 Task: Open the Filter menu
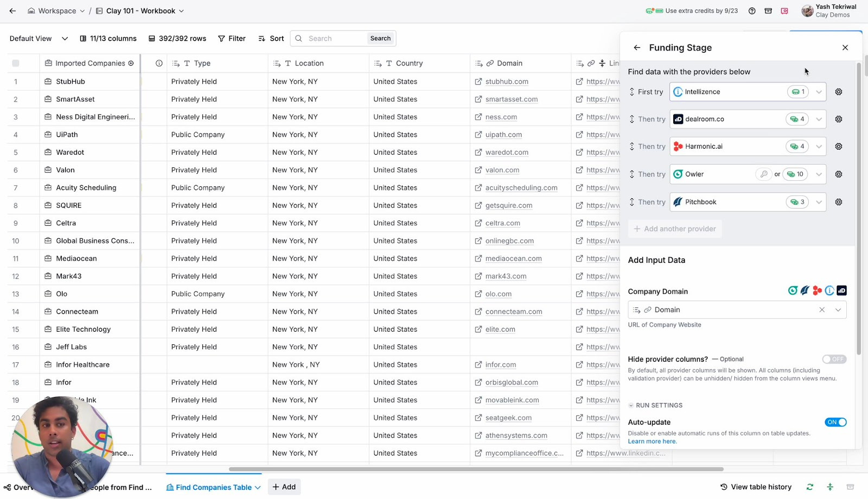tap(232, 39)
